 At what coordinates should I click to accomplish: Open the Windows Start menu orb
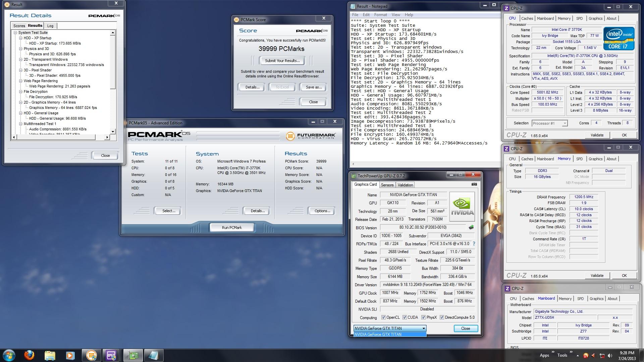[x=9, y=355]
